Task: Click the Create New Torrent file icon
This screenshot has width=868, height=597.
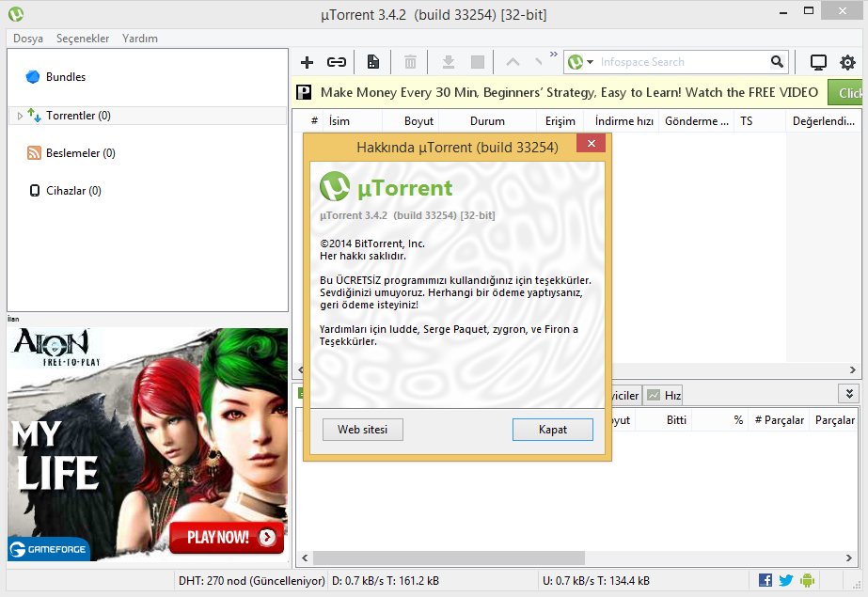Action: point(373,62)
